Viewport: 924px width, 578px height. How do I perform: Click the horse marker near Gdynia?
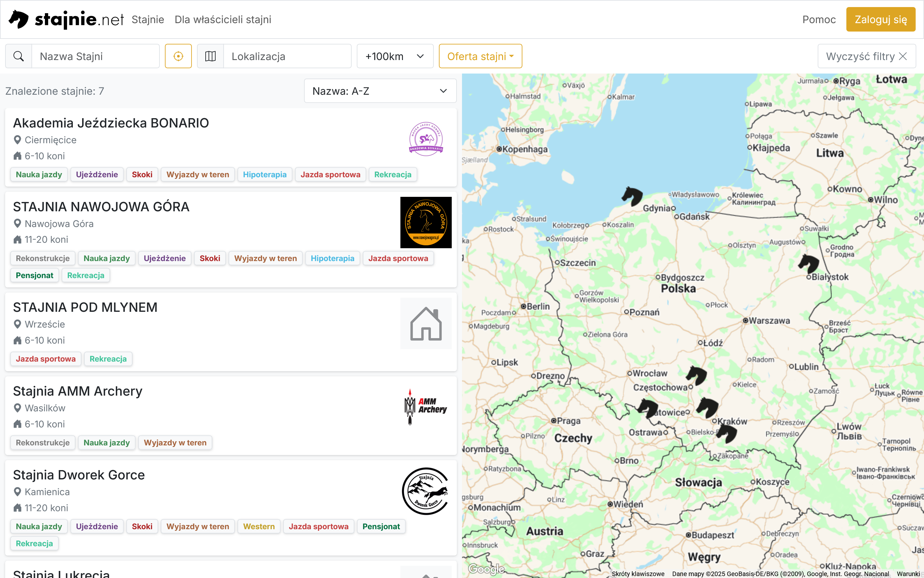click(x=632, y=196)
